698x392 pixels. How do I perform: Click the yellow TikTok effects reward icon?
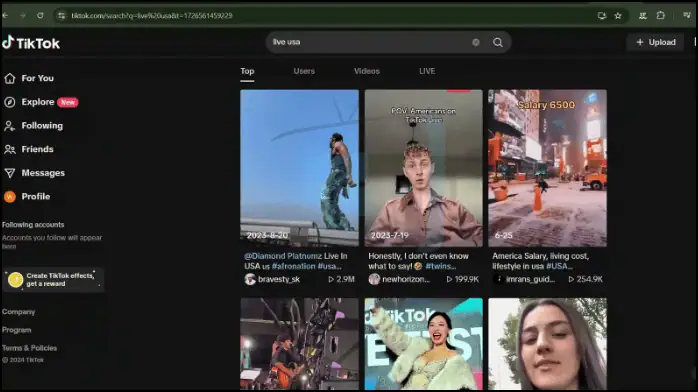(16, 279)
